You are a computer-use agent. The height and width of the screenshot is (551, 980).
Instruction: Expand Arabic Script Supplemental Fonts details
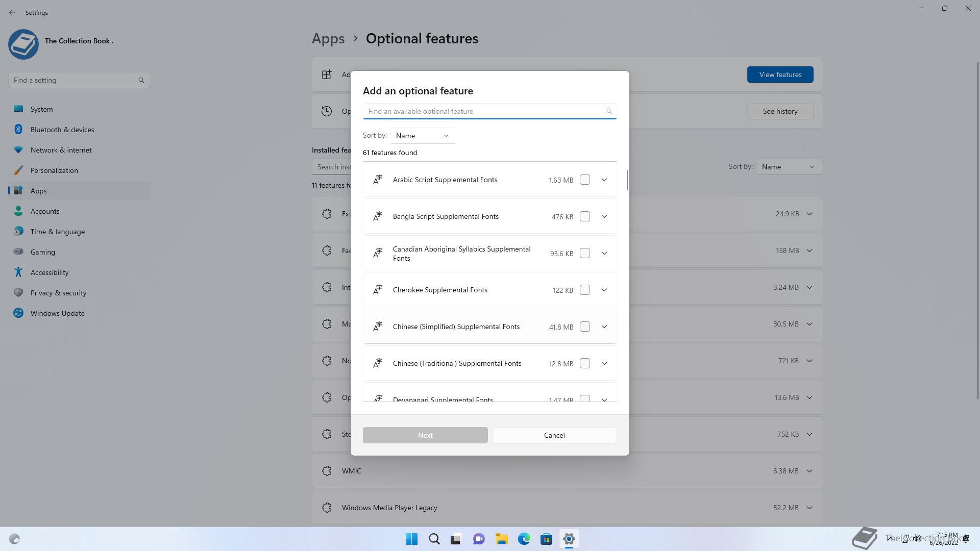604,180
